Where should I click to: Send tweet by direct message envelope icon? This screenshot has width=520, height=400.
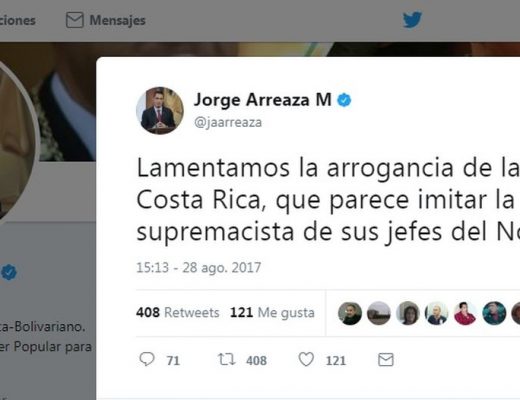click(x=386, y=360)
